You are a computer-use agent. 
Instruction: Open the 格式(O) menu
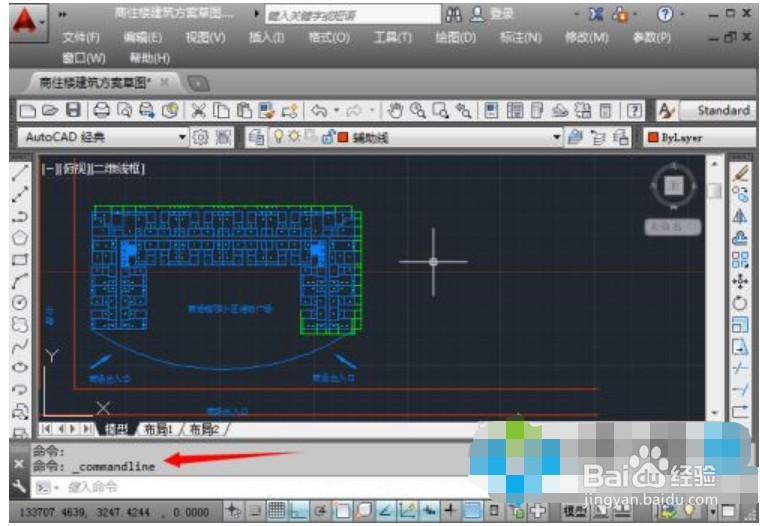329,37
